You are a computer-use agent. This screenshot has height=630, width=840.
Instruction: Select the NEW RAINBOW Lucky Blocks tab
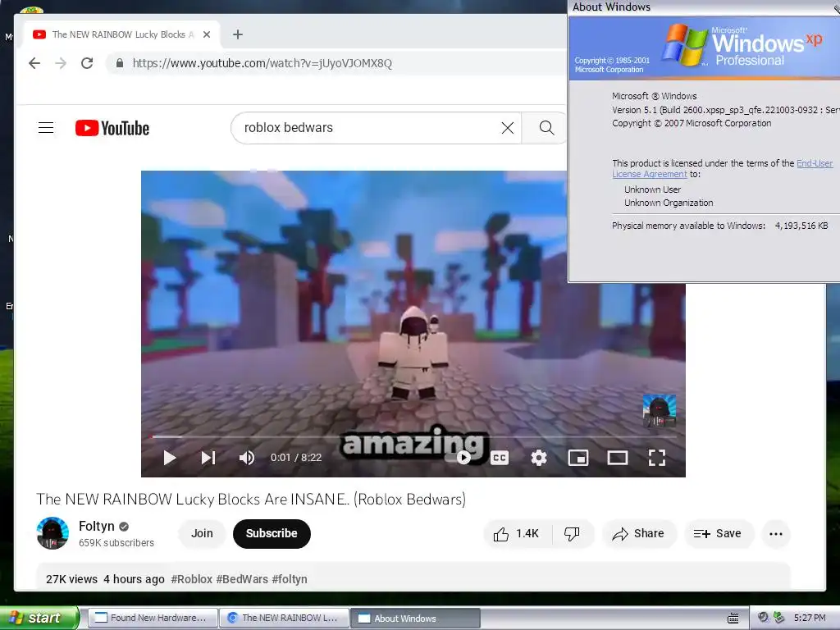click(122, 34)
